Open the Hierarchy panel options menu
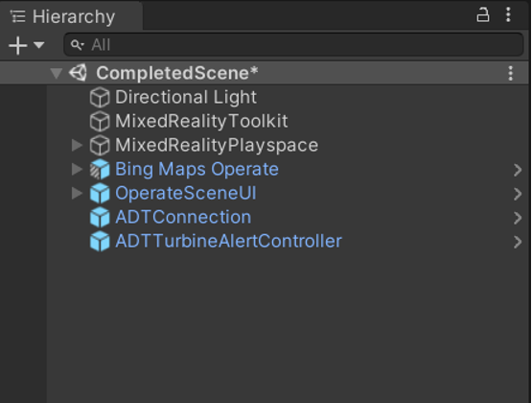532x403 pixels. 508,15
